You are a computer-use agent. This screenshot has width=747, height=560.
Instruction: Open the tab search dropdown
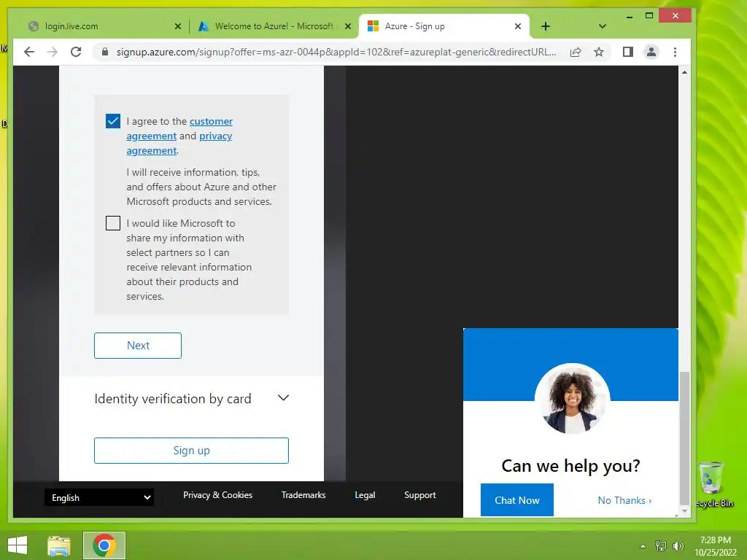(602, 26)
